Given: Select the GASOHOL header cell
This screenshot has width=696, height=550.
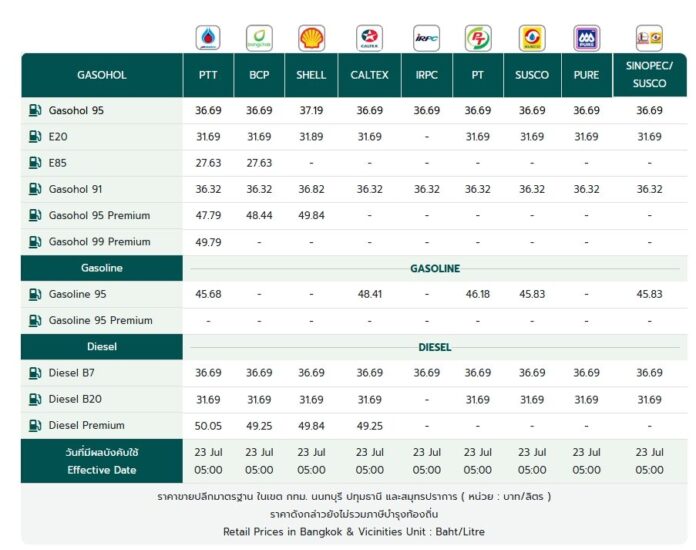Looking at the screenshot, I should [102, 75].
